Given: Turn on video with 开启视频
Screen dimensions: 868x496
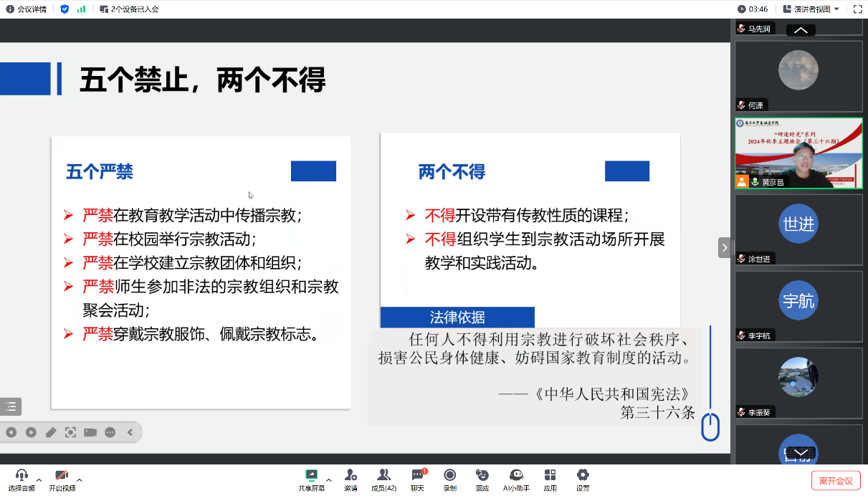Looking at the screenshot, I should [x=62, y=476].
